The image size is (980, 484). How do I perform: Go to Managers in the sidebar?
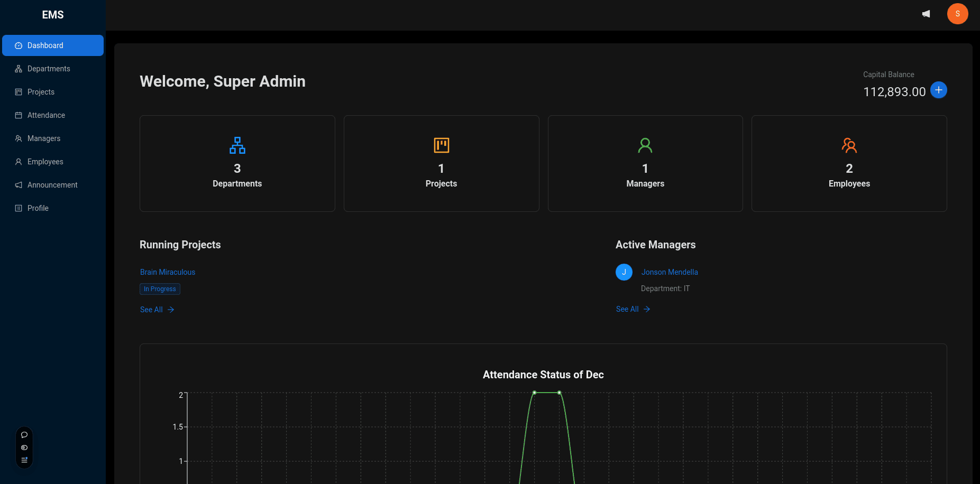coord(53,138)
